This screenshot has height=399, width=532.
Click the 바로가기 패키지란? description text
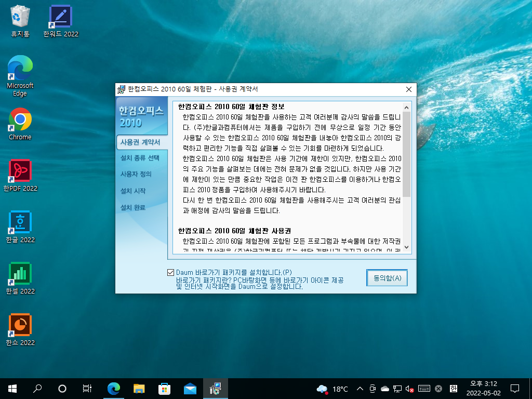pos(260,283)
